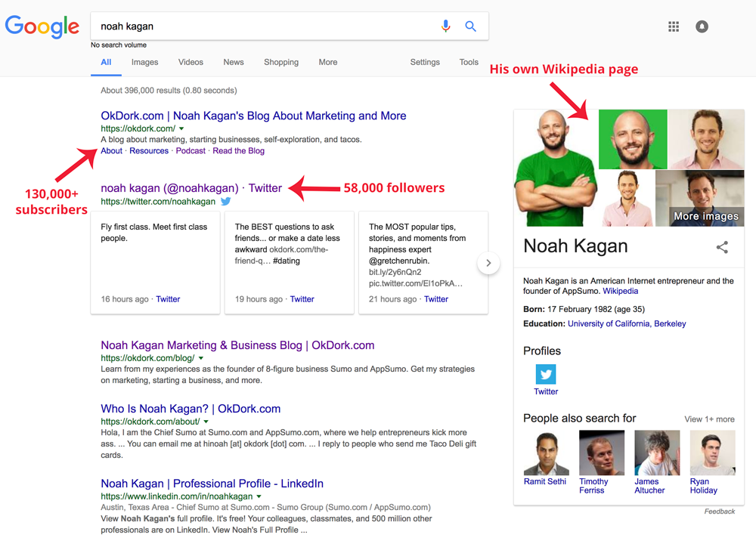This screenshot has height=547, width=756.
Task: Click the Feedback link below the knowledge panel
Action: pyautogui.click(x=720, y=511)
